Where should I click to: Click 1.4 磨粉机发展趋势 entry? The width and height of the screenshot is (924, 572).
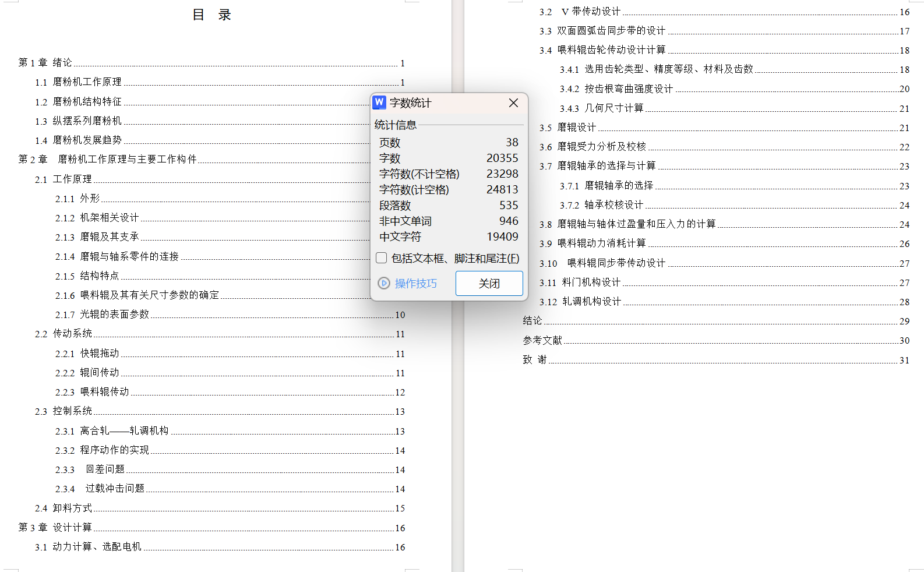pyautogui.click(x=202, y=140)
